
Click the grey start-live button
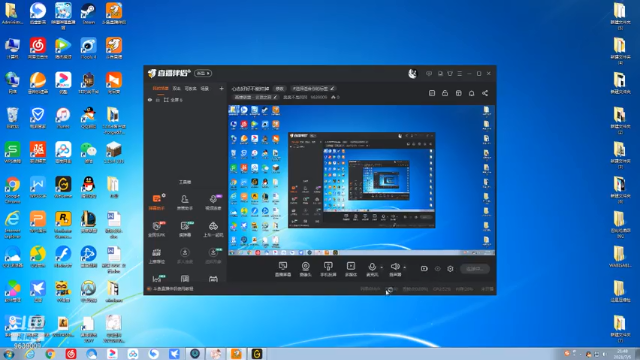tap(475, 269)
